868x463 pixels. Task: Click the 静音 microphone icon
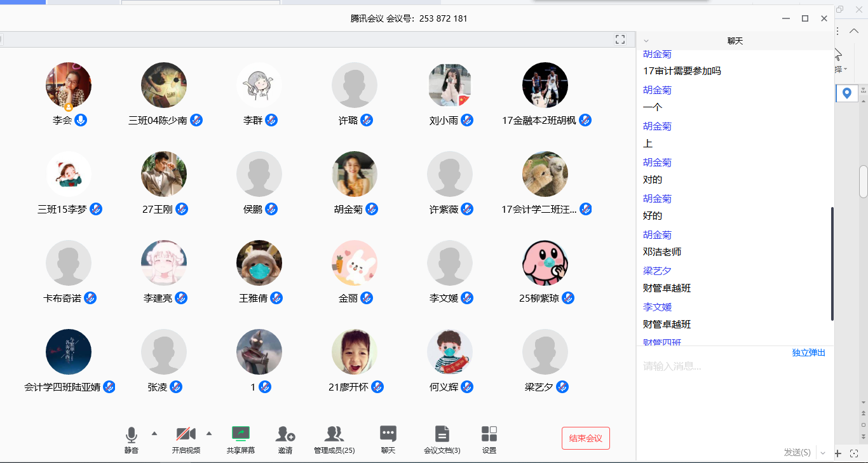tap(131, 435)
